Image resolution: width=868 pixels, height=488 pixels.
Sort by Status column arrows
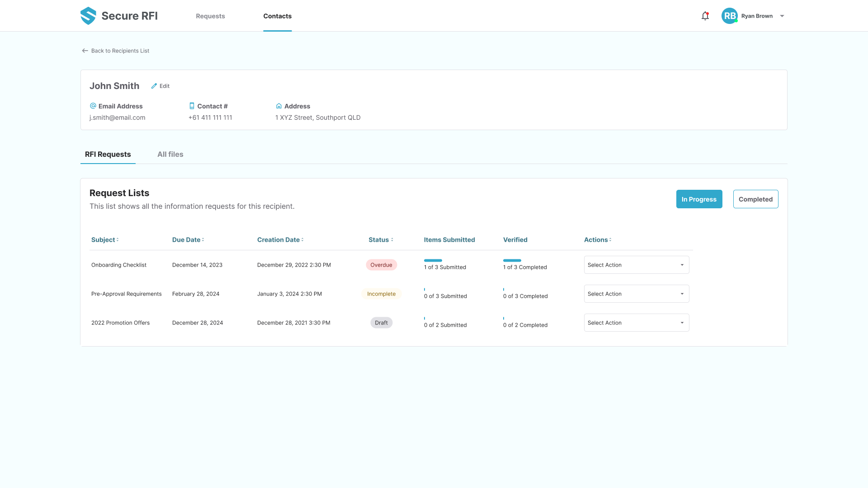pyautogui.click(x=392, y=240)
